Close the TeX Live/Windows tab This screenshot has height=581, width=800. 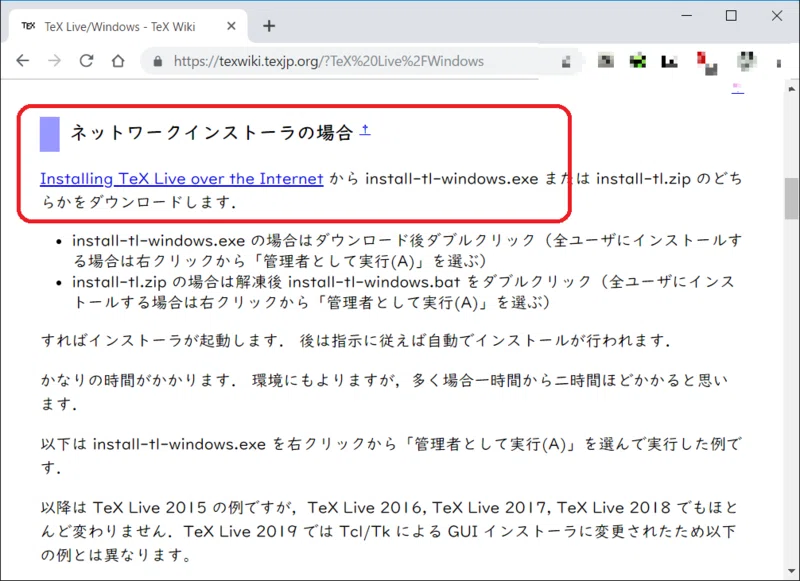pyautogui.click(x=231, y=26)
